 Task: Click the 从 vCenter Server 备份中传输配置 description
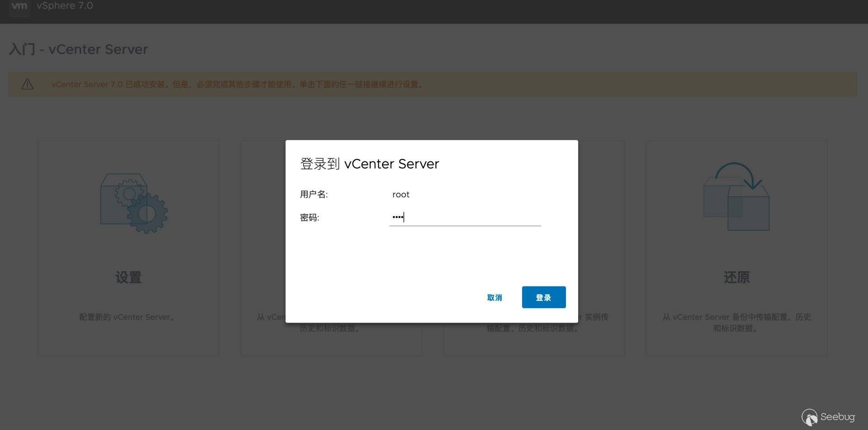click(x=736, y=322)
